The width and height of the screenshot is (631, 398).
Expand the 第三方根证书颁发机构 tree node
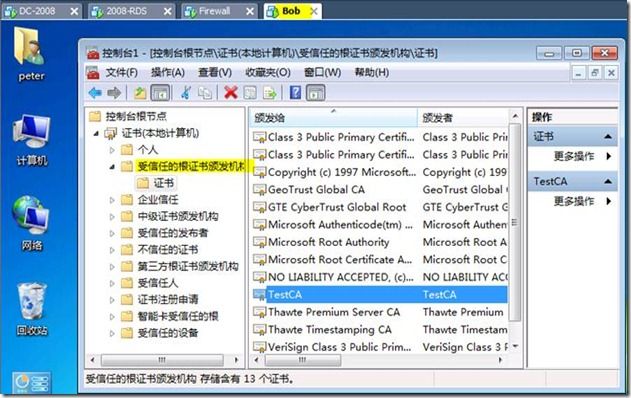[112, 266]
